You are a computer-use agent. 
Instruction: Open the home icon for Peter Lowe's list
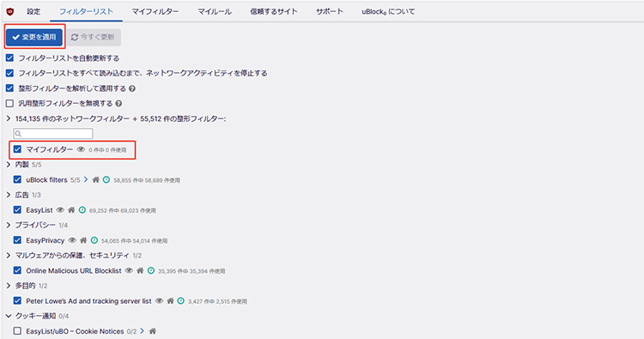(170, 301)
